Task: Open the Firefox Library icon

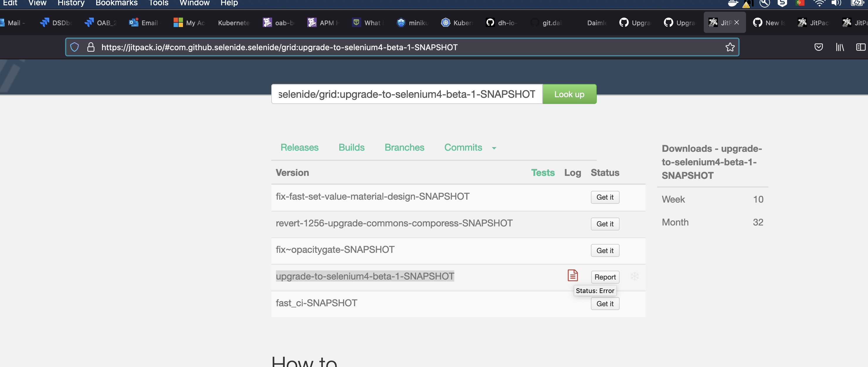Action: (x=840, y=47)
